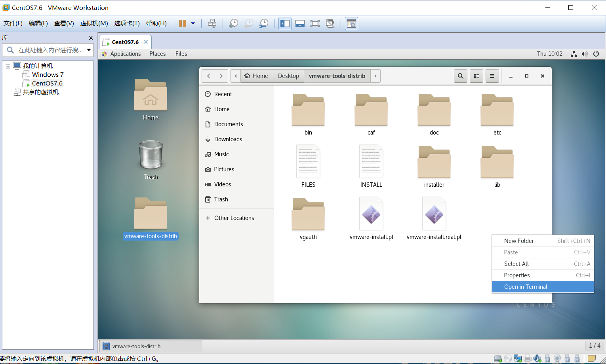
Task: Toggle the console view icon
Action: click(351, 23)
